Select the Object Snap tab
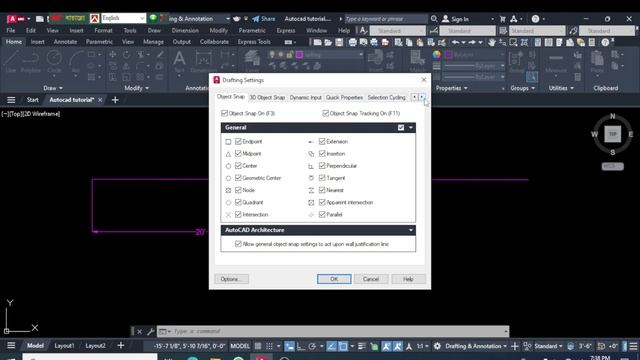Image resolution: width=640 pixels, height=360 pixels. point(231,97)
